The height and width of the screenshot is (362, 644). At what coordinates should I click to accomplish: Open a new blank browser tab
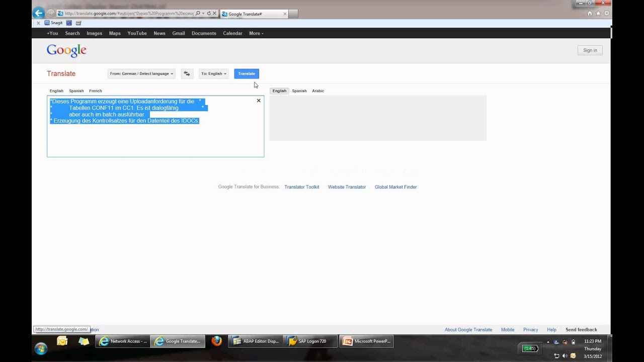pos(293,14)
